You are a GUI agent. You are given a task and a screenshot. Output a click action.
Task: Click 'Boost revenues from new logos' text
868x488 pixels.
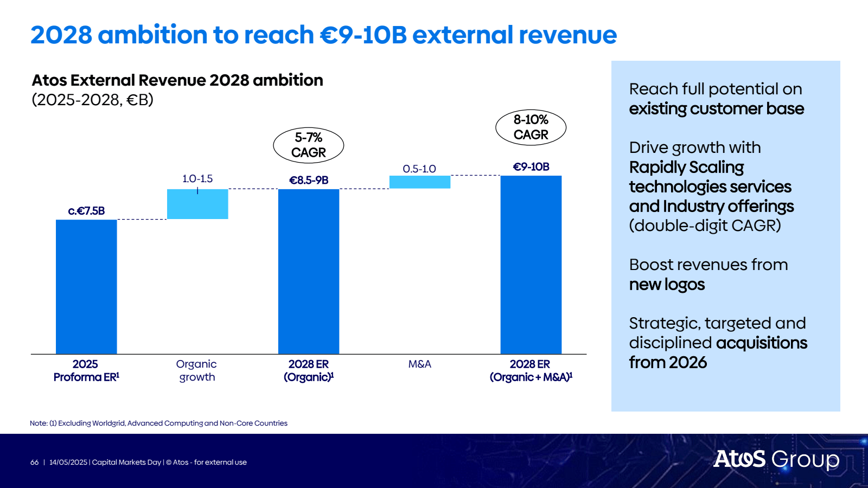[709, 274]
